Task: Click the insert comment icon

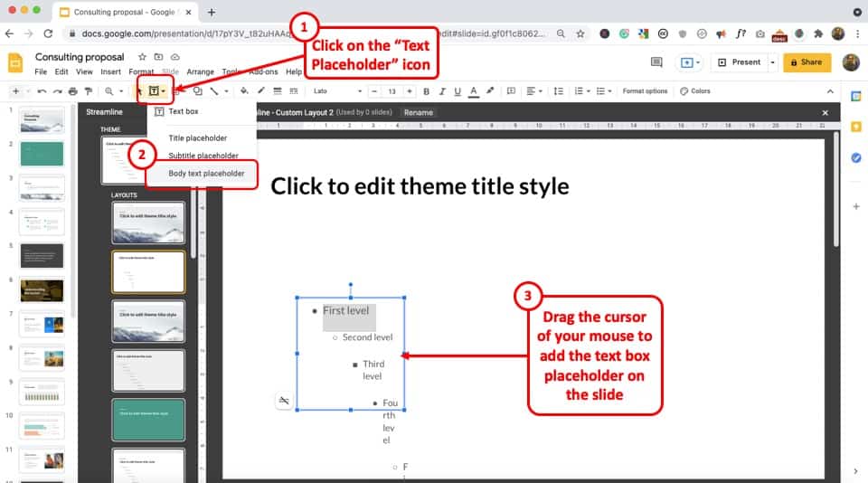Action: pyautogui.click(x=510, y=90)
